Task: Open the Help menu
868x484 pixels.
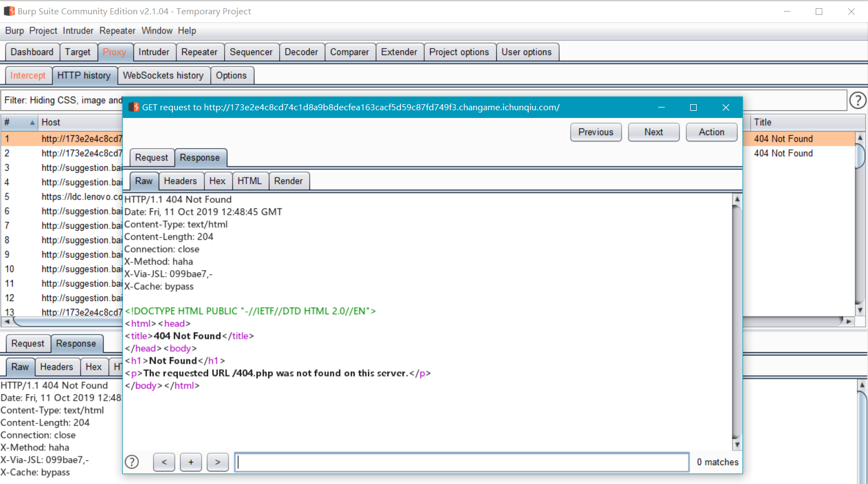Action: pos(187,31)
